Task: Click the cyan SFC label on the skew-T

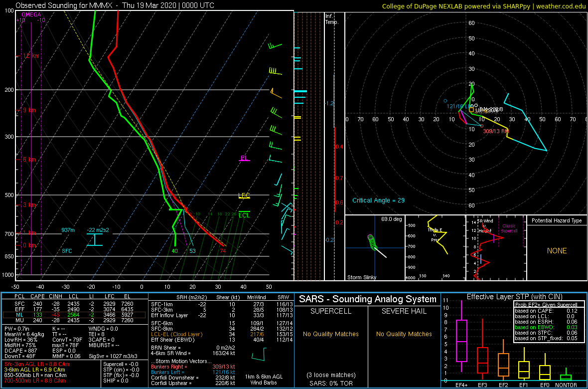Action: coord(67,250)
